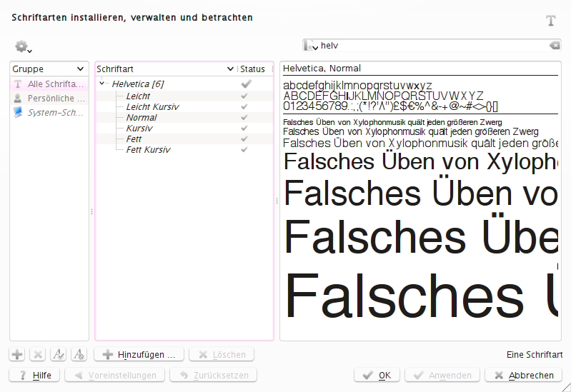Click the remove group X icon

click(37, 354)
